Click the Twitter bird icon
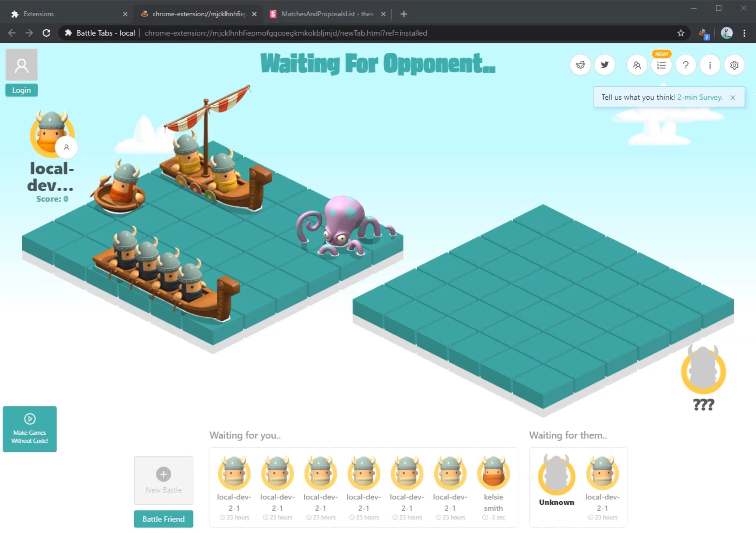 [x=604, y=65]
